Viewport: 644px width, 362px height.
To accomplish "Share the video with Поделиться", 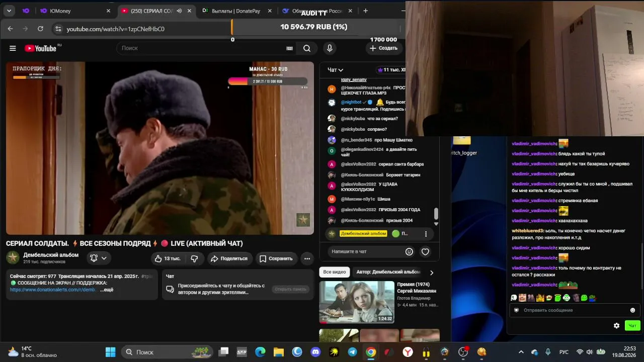I will [229, 258].
